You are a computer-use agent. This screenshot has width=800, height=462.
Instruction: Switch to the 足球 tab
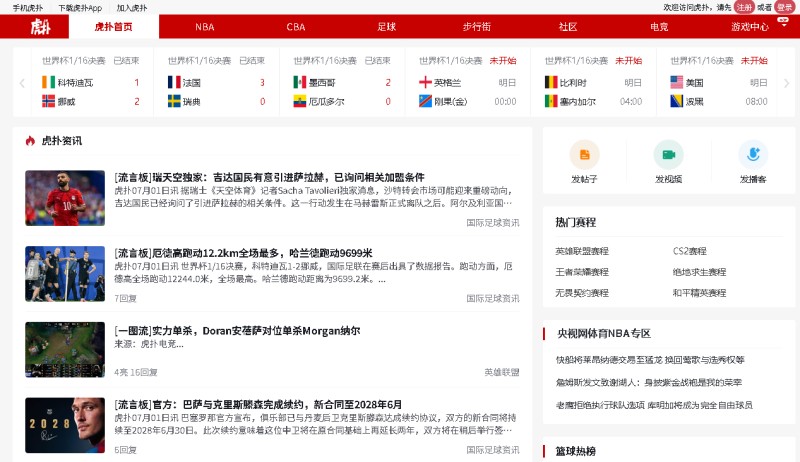point(386,27)
